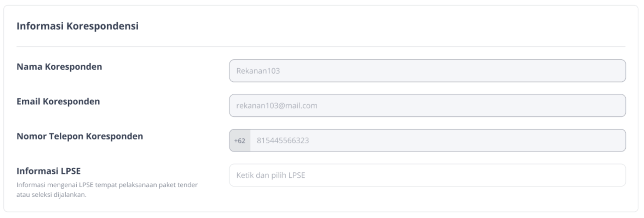Click the rekanan103@mail.com email value
Image resolution: width=644 pixels, height=218 pixels.
pyautogui.click(x=277, y=106)
